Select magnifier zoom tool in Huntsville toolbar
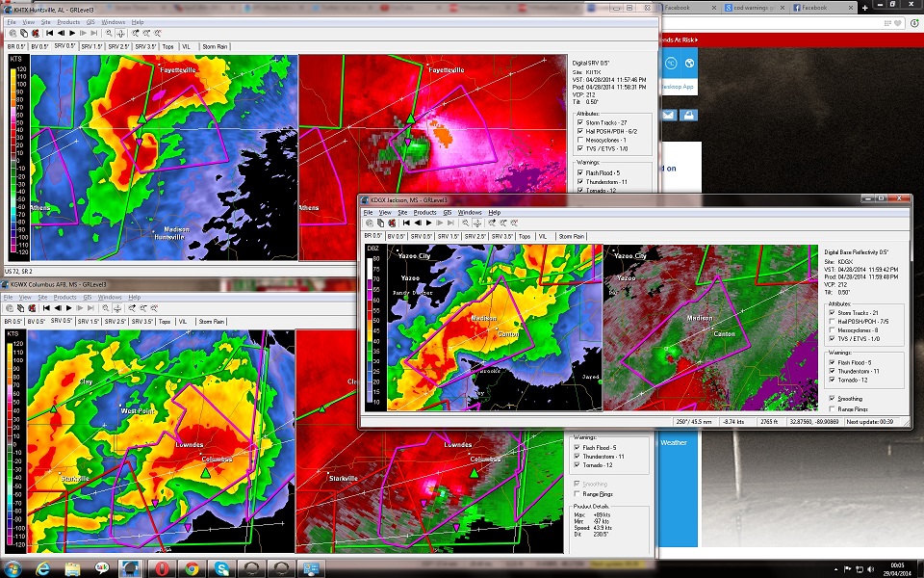 [x=109, y=33]
